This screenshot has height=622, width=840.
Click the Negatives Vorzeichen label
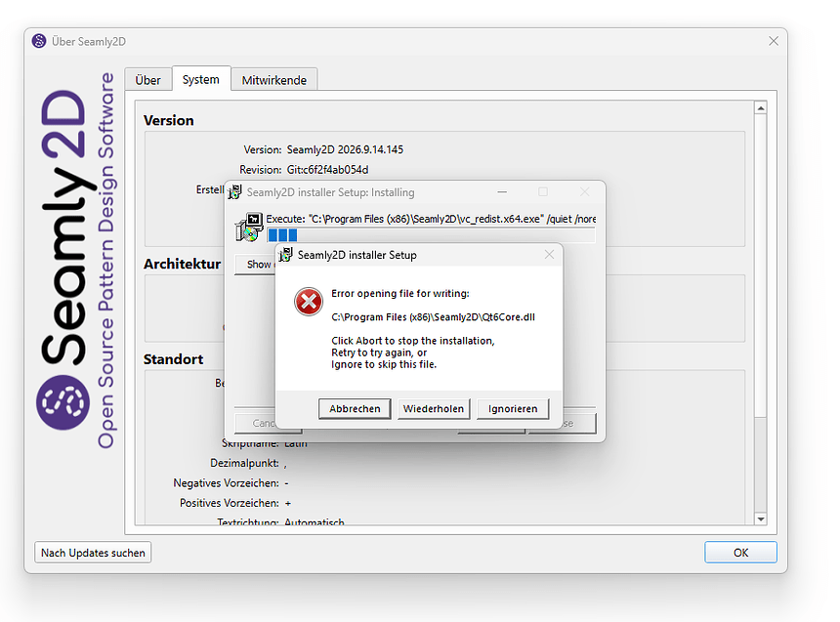click(x=226, y=483)
